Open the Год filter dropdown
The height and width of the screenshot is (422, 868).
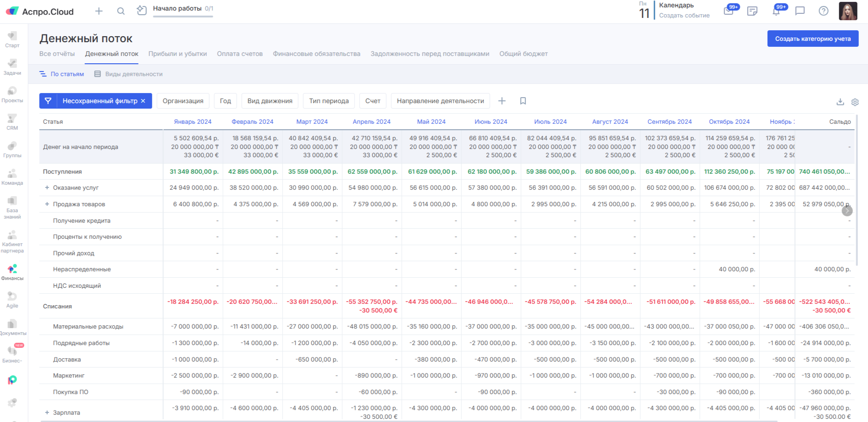[225, 101]
